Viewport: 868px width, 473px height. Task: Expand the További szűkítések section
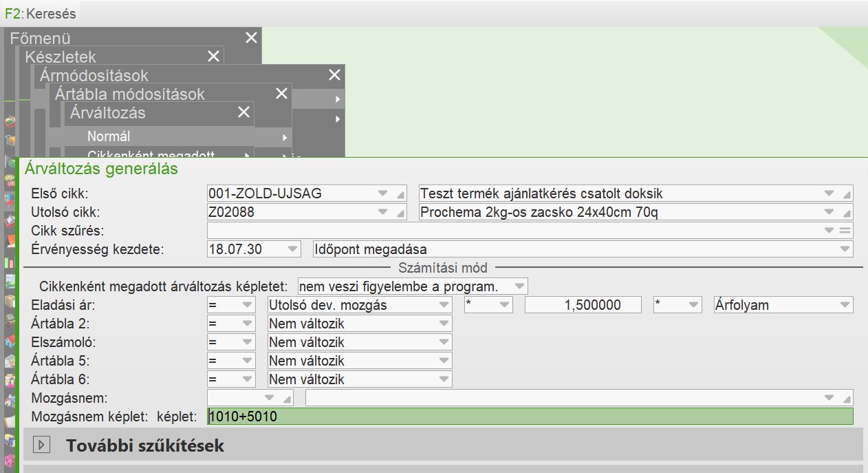41,445
